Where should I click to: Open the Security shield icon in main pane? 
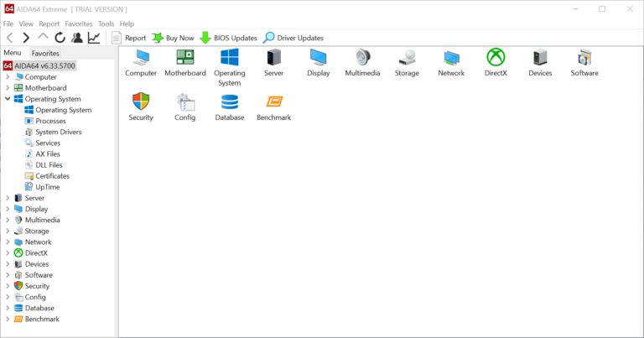pos(141,101)
